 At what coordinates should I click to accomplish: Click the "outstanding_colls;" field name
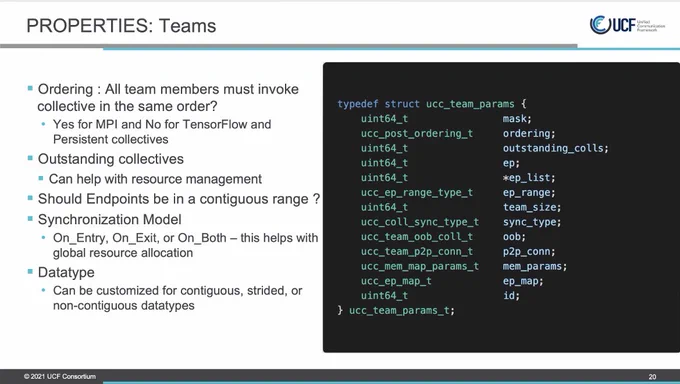point(556,148)
